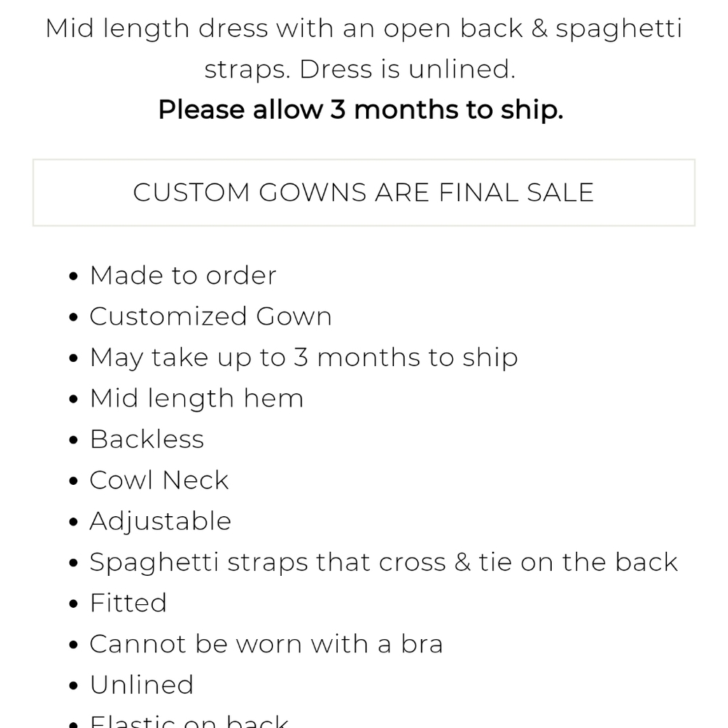Select the 'Mid length hem' list item
Image resolution: width=728 pixels, height=728 pixels.
tap(196, 398)
